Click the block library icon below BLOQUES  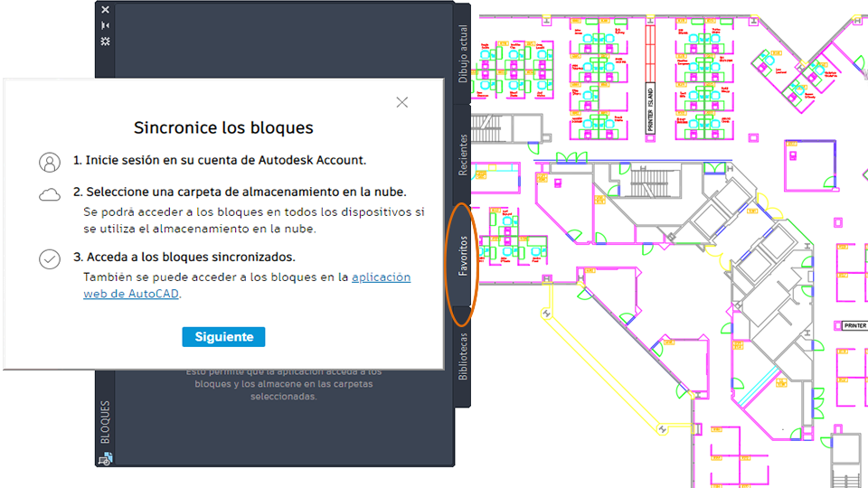(105, 459)
